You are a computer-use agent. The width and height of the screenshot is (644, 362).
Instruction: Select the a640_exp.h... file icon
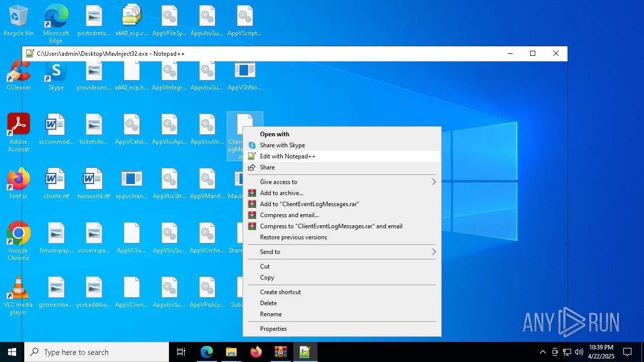(x=132, y=75)
